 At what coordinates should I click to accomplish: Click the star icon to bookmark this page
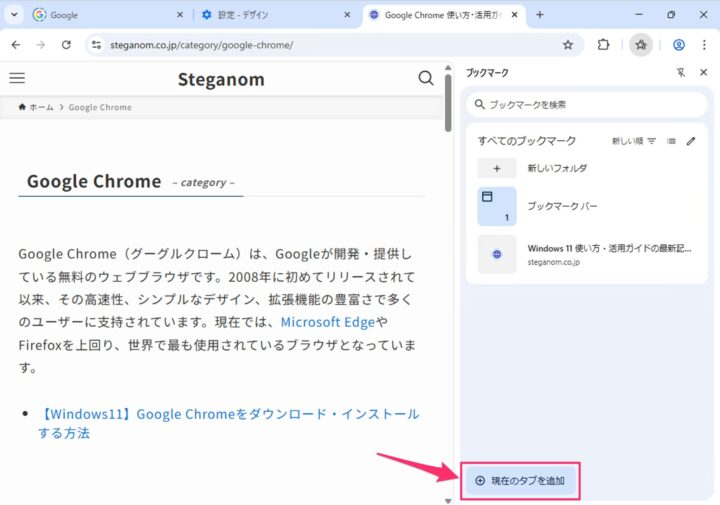click(568, 45)
